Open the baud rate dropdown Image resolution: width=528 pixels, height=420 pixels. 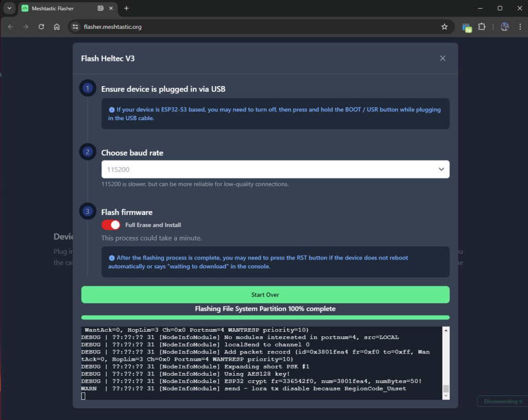tap(275, 169)
